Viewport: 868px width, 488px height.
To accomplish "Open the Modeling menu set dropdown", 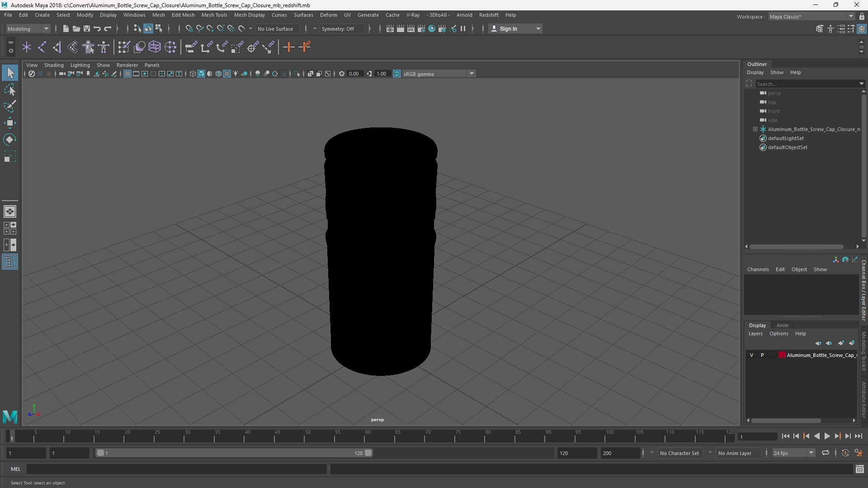I will pos(28,29).
